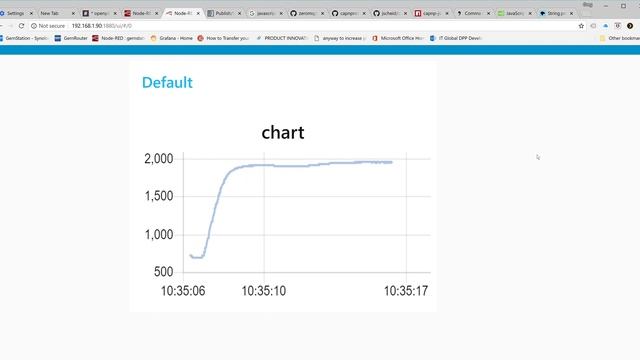Open the shield extension icon

[618, 26]
